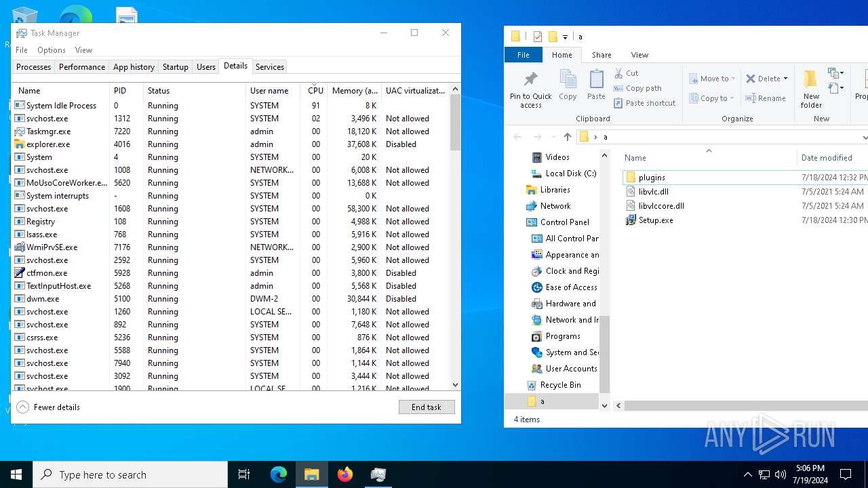Open the Share ribbon tab in Explorer
The height and width of the screenshot is (488, 868).
click(x=601, y=55)
